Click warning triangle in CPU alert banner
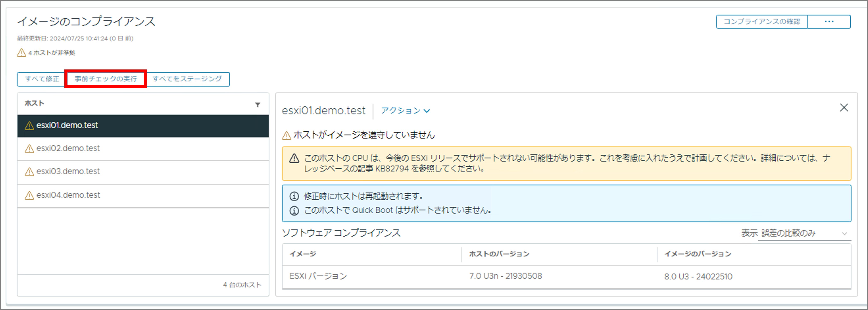 tap(294, 158)
